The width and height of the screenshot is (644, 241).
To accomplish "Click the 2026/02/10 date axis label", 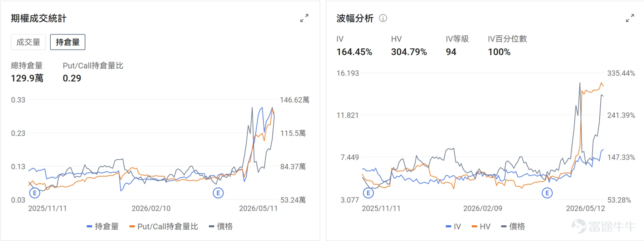I will click(151, 208).
